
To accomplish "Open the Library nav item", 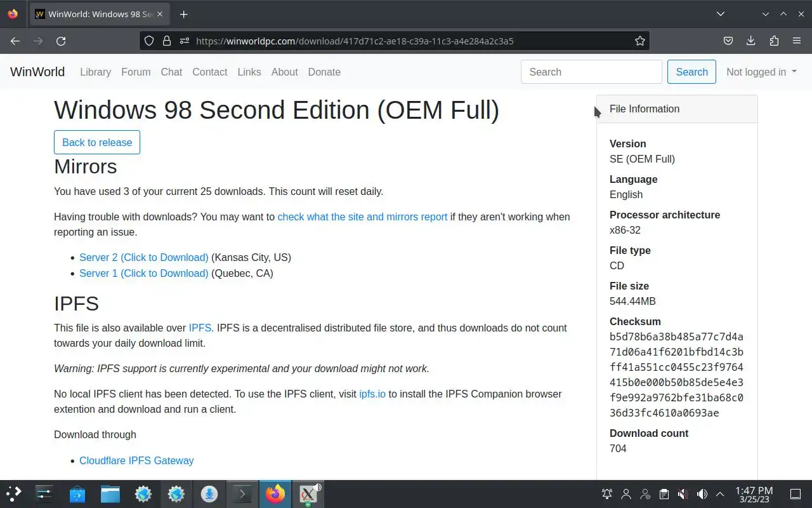I will tap(95, 72).
